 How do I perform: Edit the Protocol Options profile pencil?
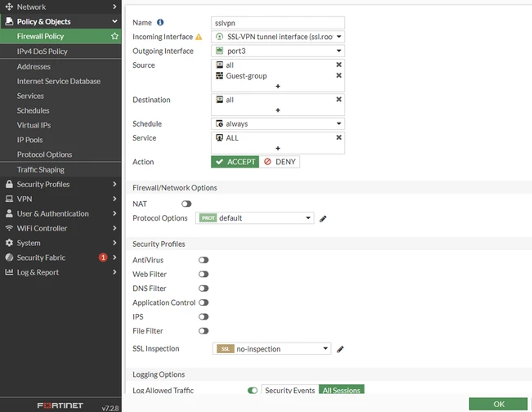(x=323, y=219)
